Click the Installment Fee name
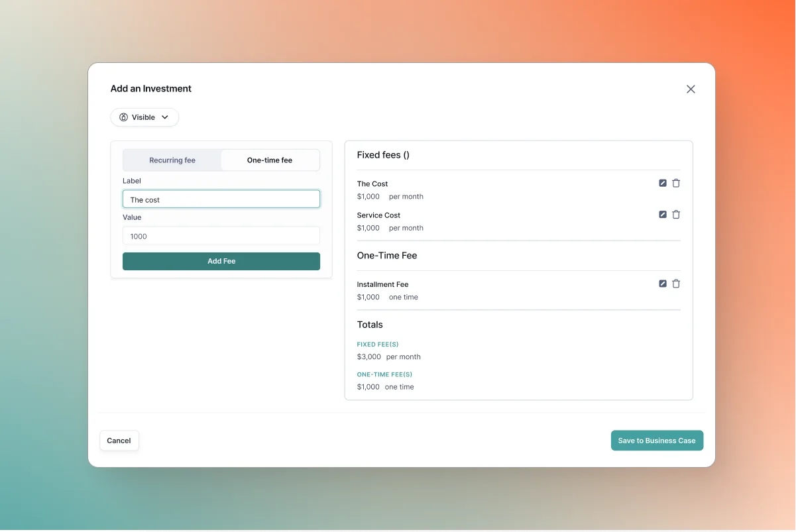796x532 pixels. coord(382,284)
